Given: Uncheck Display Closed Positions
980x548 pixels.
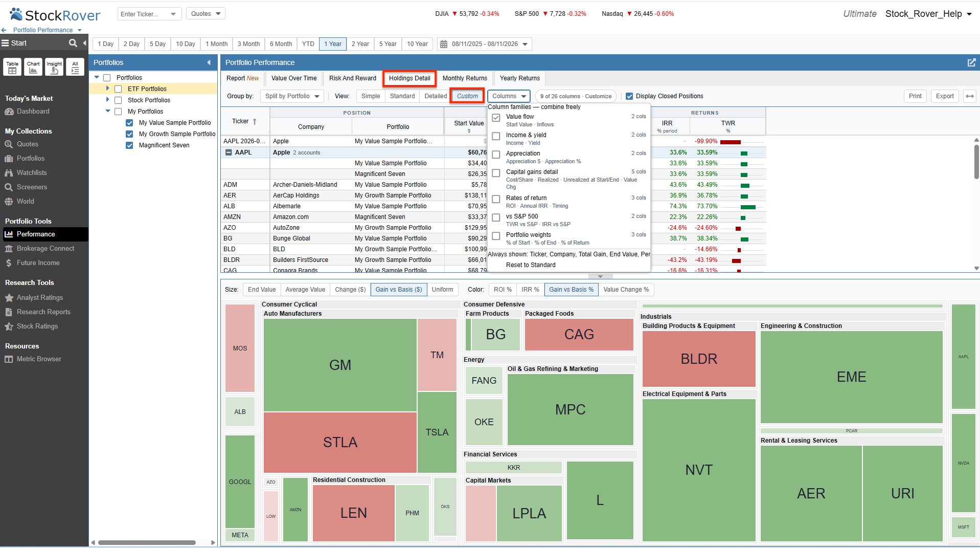Looking at the screenshot, I should [629, 96].
